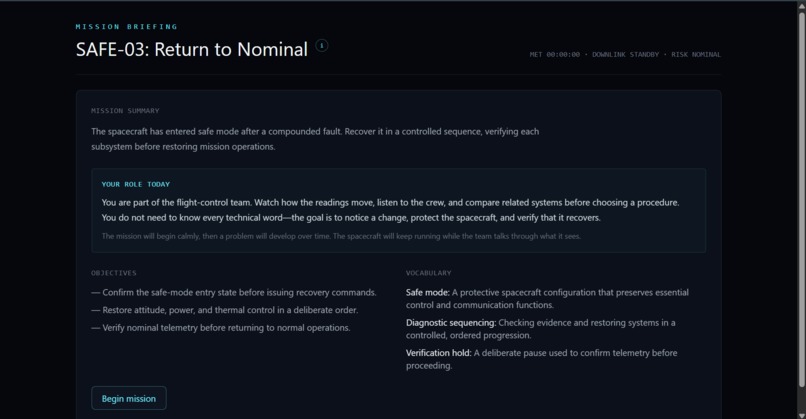The image size is (806, 419).
Task: Click the Safe mode vocabulary term
Action: [428, 293]
